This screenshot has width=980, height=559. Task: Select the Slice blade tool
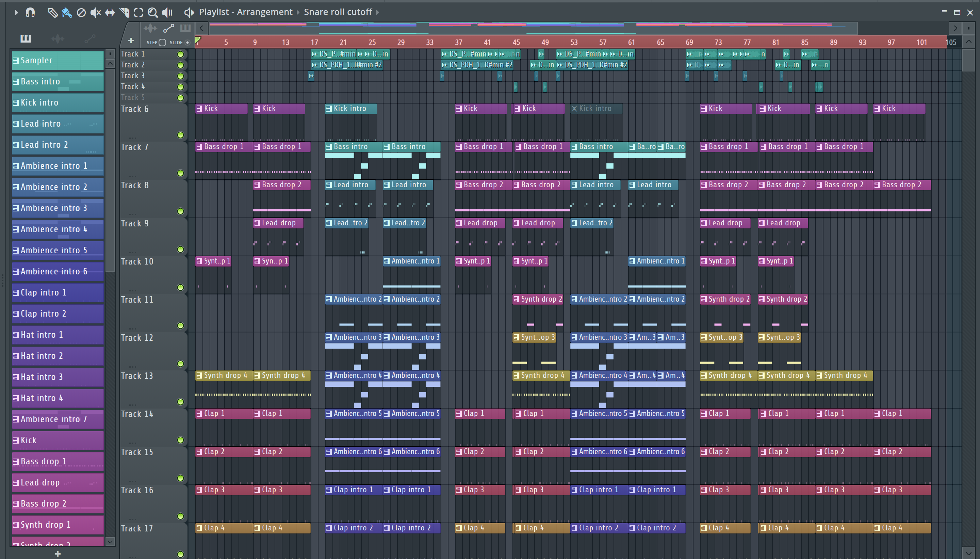(124, 13)
